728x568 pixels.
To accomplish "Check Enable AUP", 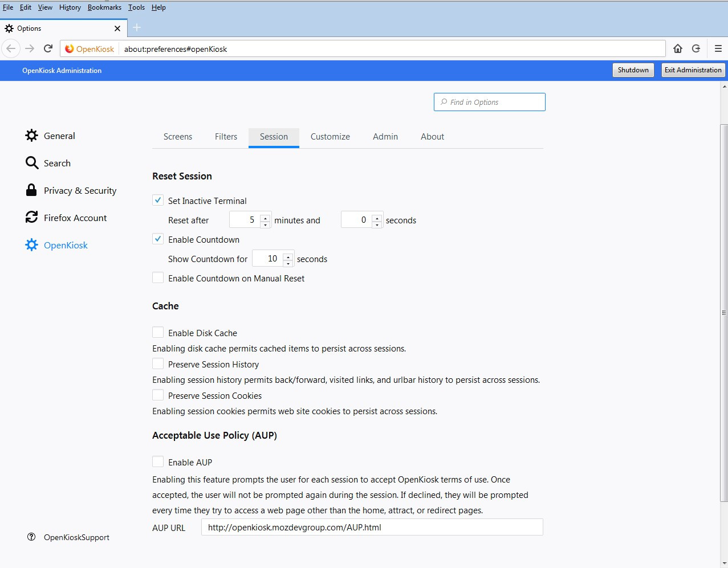I will coord(158,462).
